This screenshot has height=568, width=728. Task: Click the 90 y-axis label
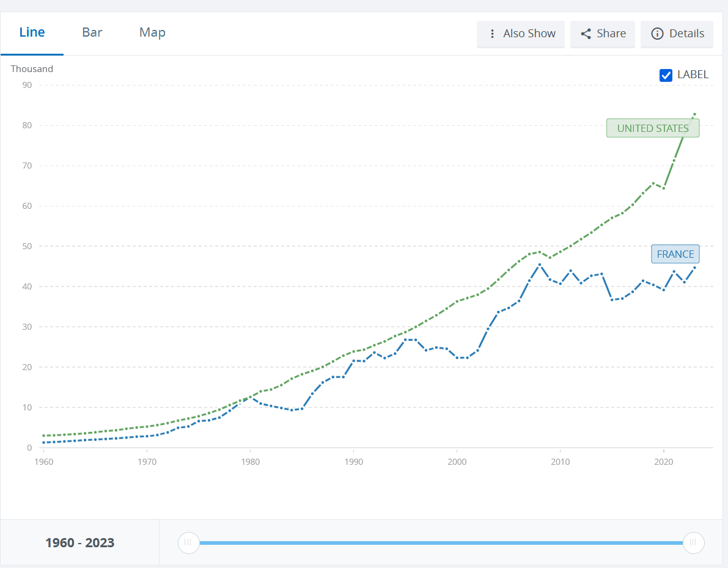coord(27,85)
